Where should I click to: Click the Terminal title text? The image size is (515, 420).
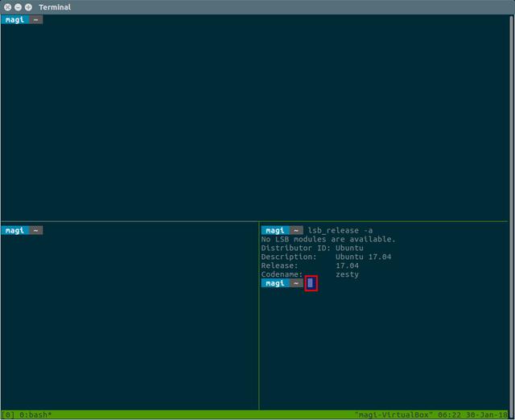(55, 7)
